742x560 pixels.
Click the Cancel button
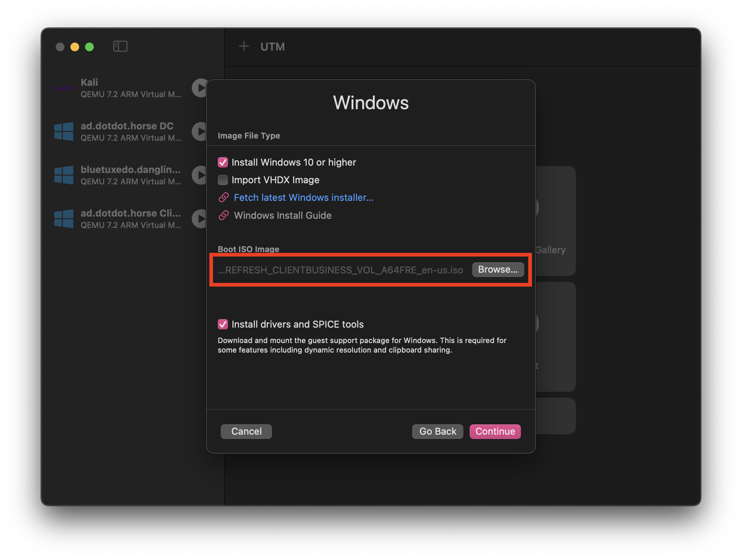click(246, 431)
